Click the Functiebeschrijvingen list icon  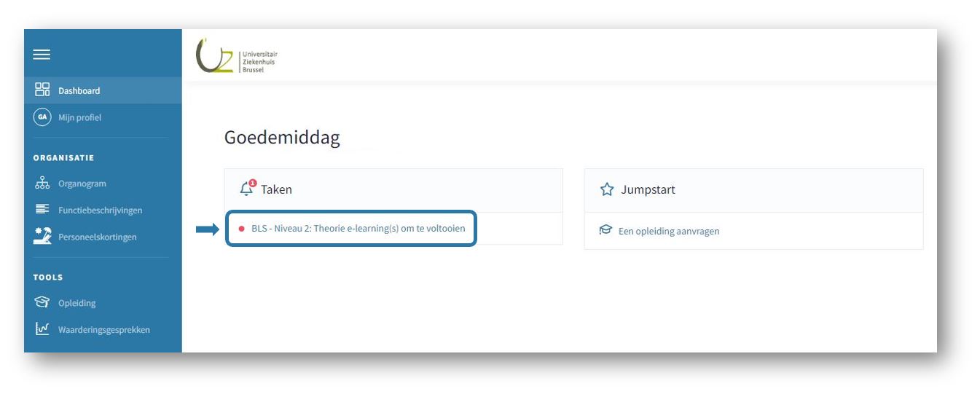42,210
